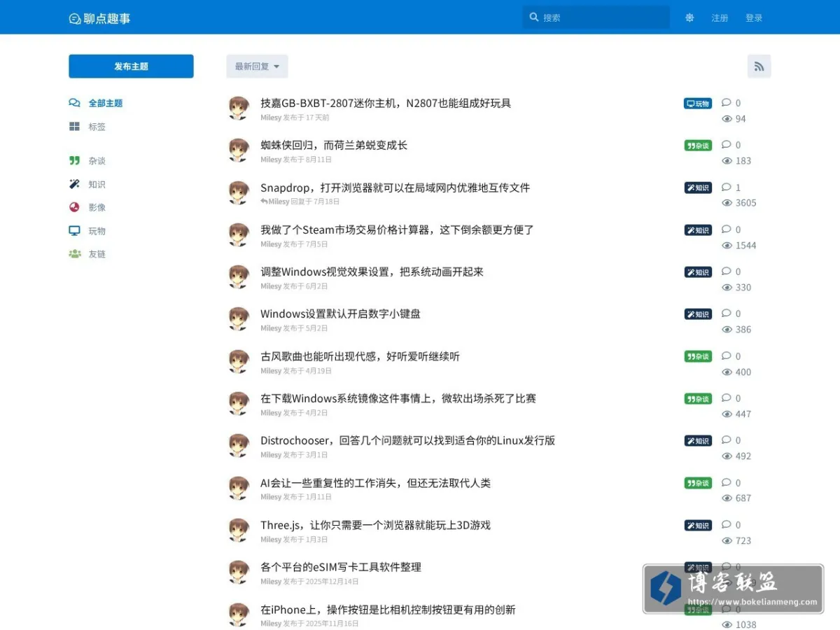Click avatar beside 调整Windows视觉效果设置 post
This screenshot has width=840, height=630.
(239, 277)
